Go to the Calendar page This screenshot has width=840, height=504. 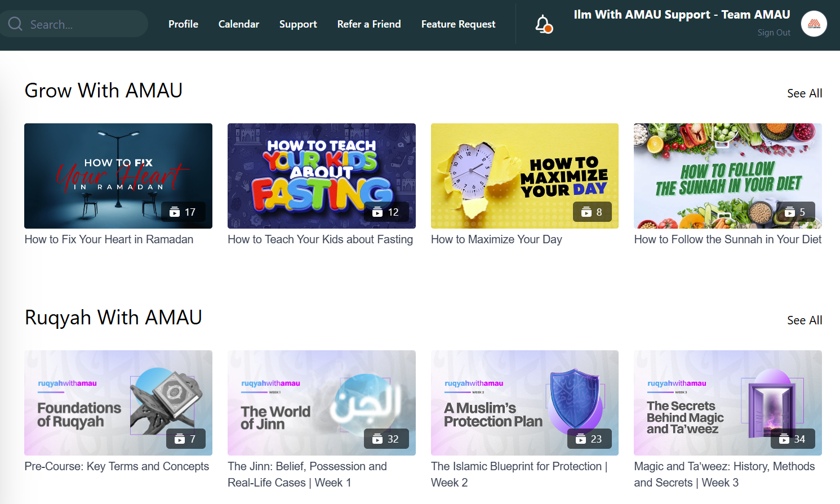239,24
